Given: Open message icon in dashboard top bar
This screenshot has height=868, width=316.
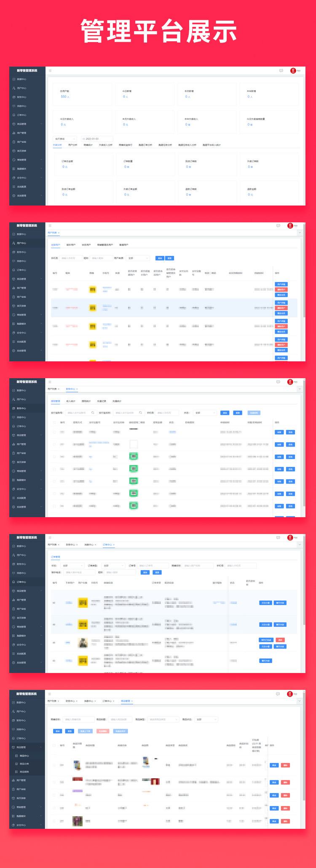Looking at the screenshot, I should (281, 71).
